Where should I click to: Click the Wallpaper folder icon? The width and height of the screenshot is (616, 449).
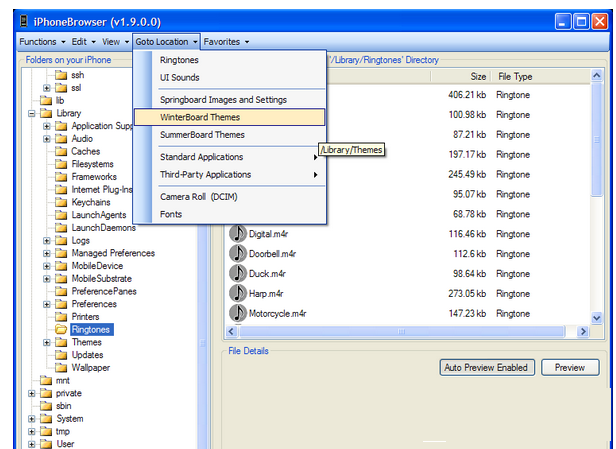61,367
